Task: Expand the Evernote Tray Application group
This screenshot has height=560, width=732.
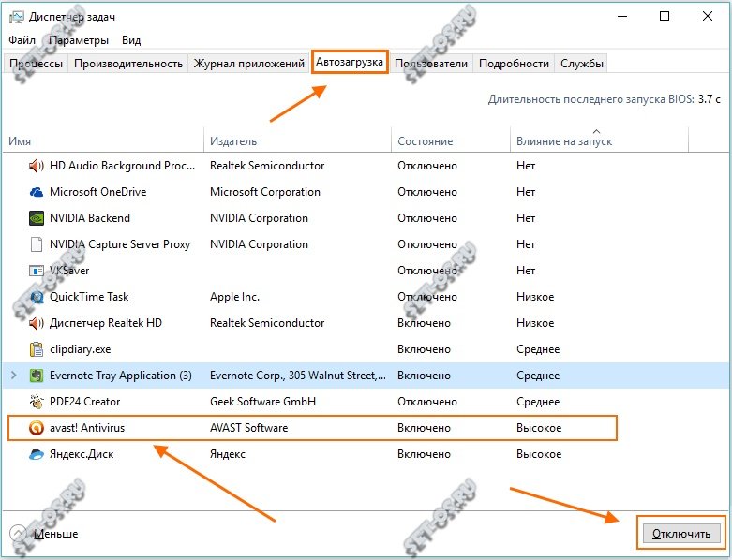Action: [x=13, y=376]
